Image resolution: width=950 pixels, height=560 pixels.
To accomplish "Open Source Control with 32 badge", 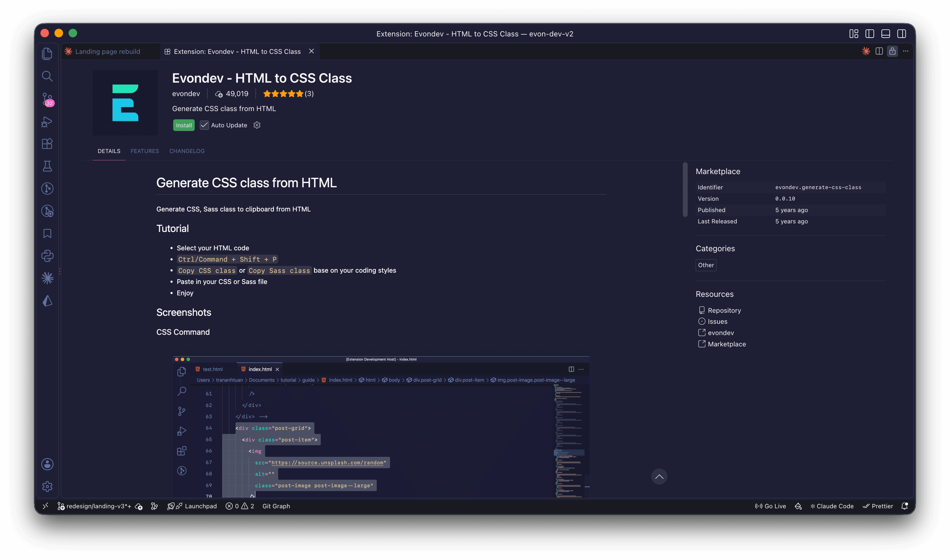I will click(x=47, y=99).
